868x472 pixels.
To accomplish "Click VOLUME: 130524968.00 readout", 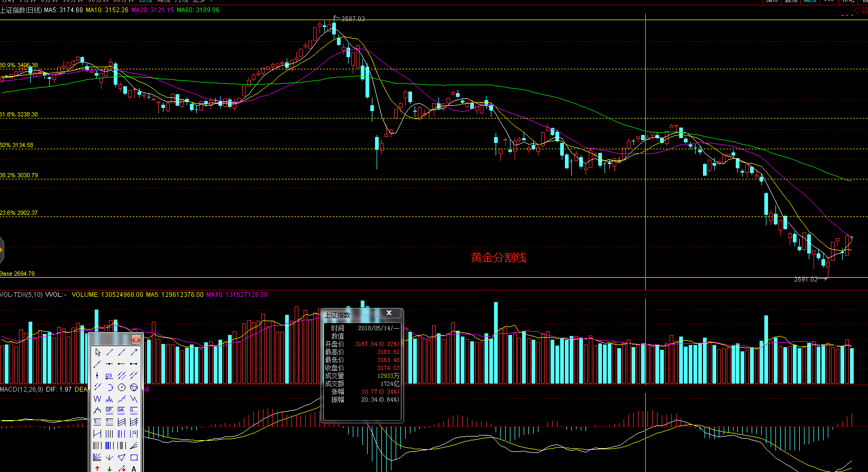I will pyautogui.click(x=107, y=295).
